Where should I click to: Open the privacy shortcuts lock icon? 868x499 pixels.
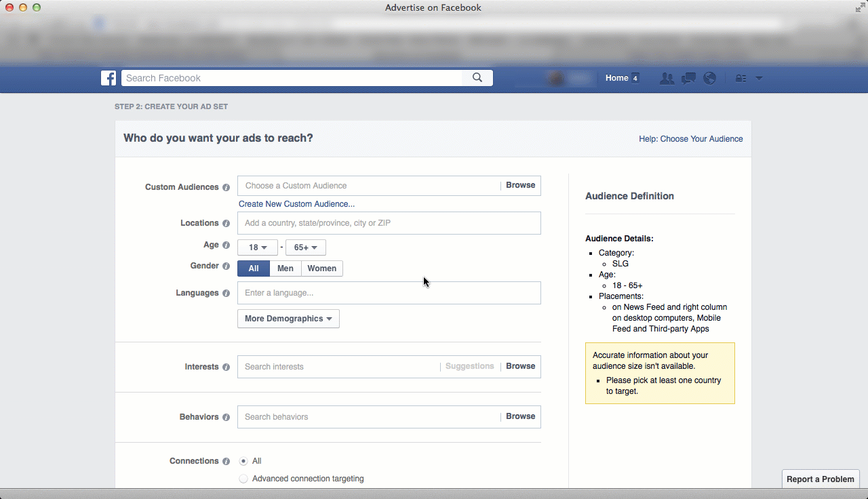point(741,78)
